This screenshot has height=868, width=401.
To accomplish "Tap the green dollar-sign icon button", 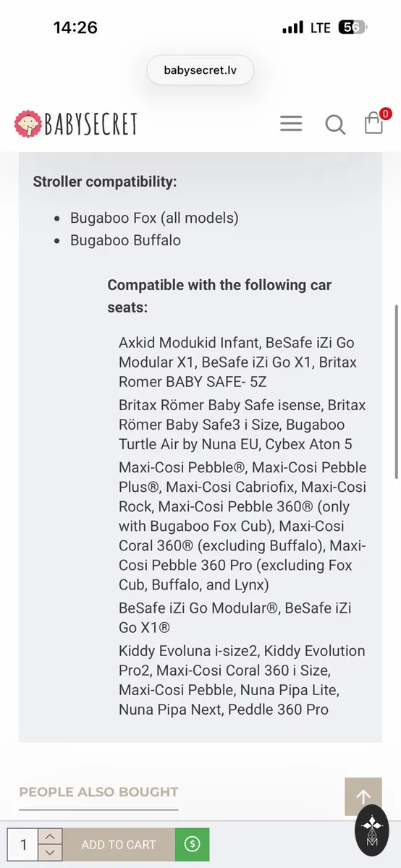I will point(192,844).
